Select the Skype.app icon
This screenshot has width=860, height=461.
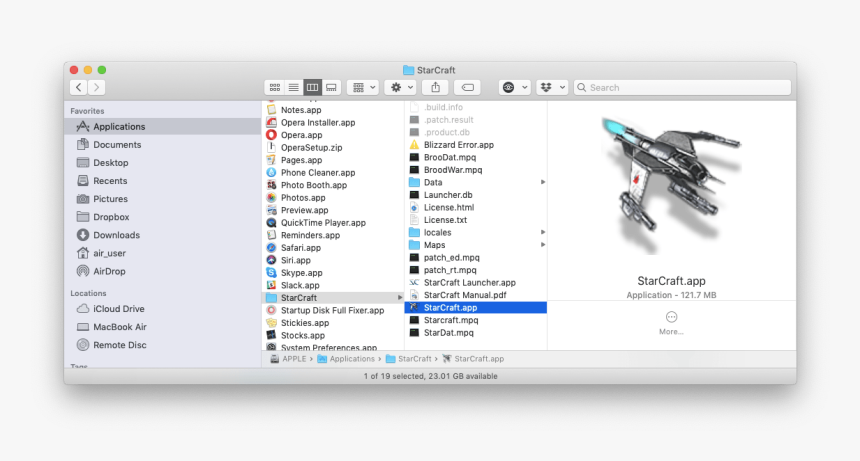pos(271,273)
